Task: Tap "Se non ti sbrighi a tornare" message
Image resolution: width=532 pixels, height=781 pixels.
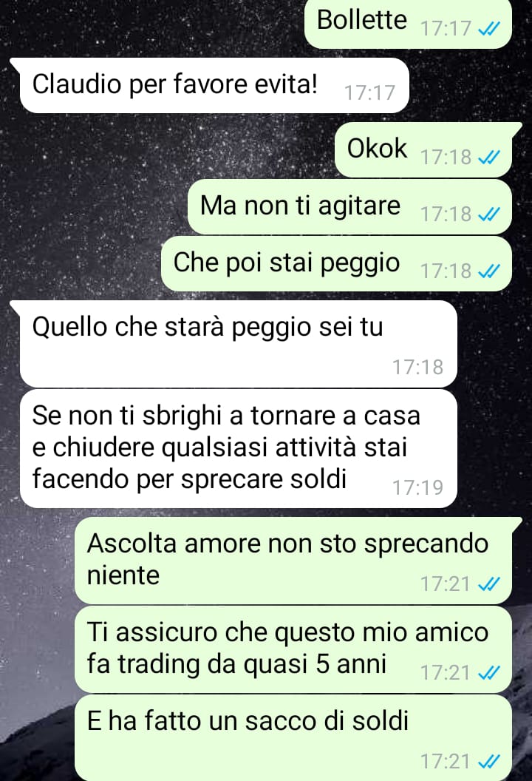Action: 239,448
